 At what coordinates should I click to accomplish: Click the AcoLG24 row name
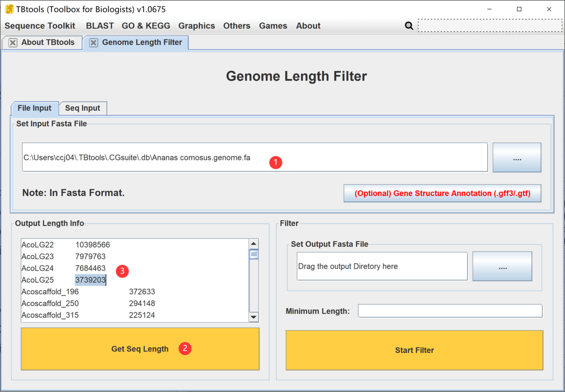(x=37, y=268)
